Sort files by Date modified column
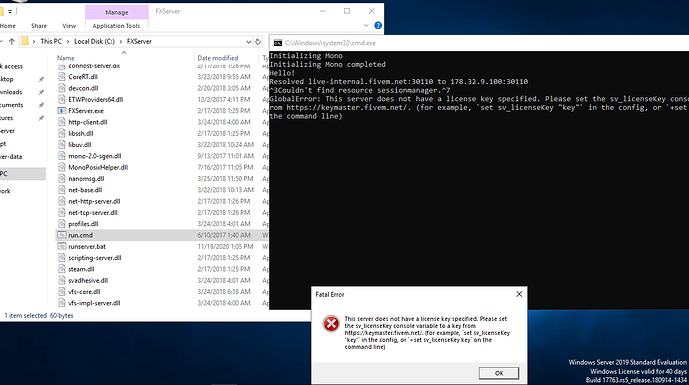 (x=218, y=58)
